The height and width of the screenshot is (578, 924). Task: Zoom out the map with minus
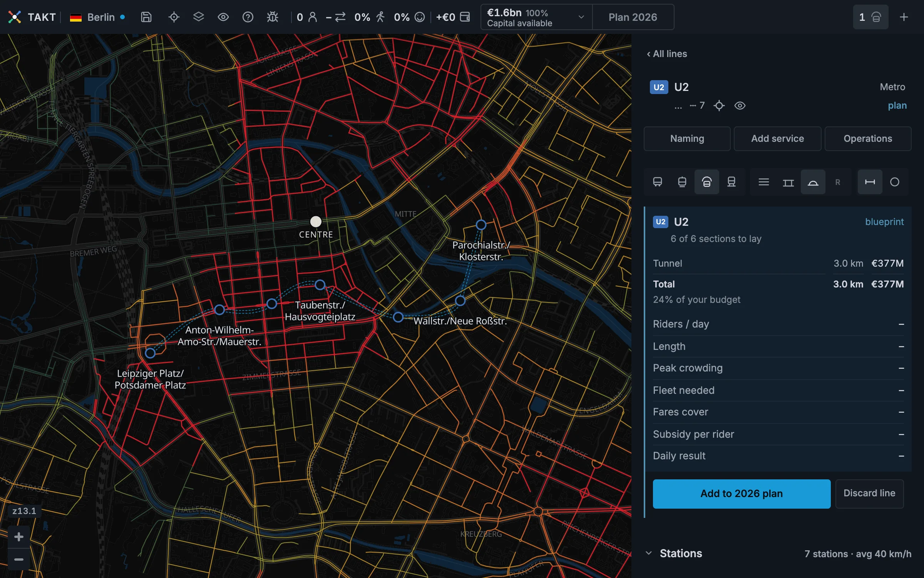pos(18,560)
